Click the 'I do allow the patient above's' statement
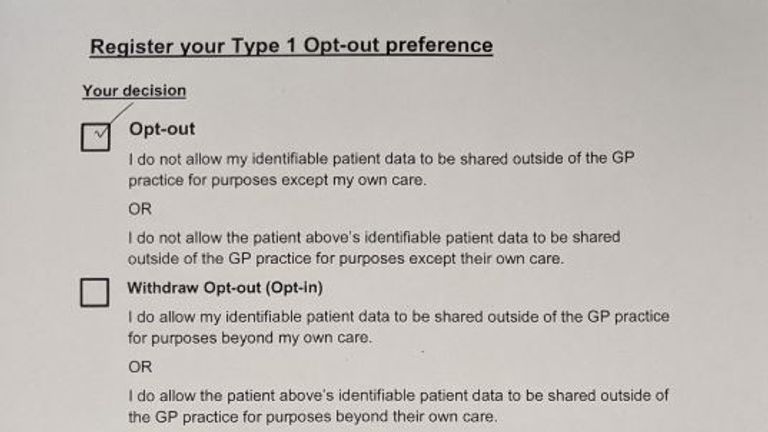The height and width of the screenshot is (432, 768). (398, 406)
